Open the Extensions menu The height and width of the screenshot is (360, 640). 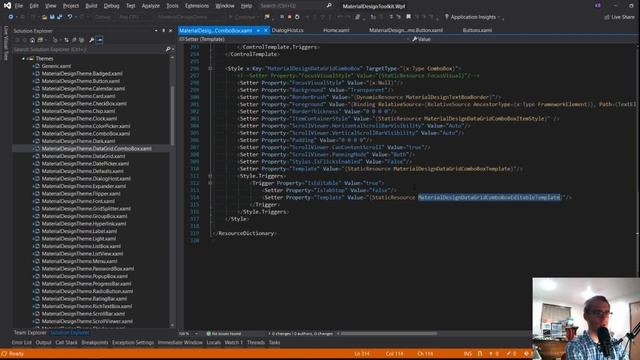tap(197, 6)
